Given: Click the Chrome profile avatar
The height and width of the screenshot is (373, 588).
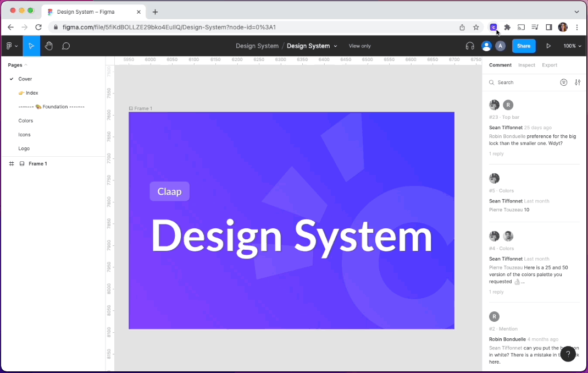Looking at the screenshot, I should (563, 27).
